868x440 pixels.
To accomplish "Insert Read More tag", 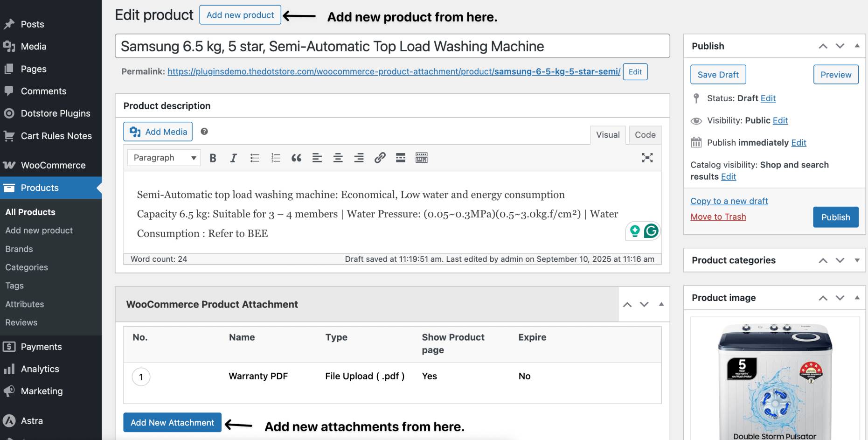I will pyautogui.click(x=401, y=158).
